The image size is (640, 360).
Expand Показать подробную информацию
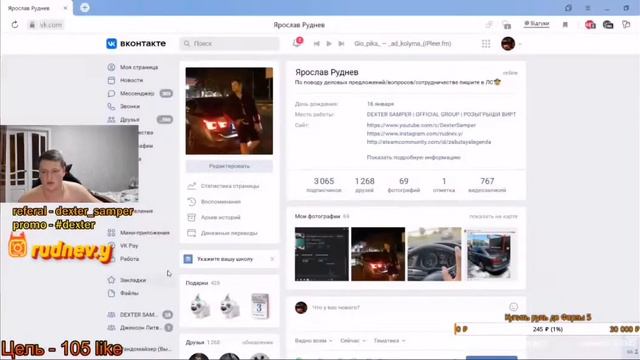(413, 157)
